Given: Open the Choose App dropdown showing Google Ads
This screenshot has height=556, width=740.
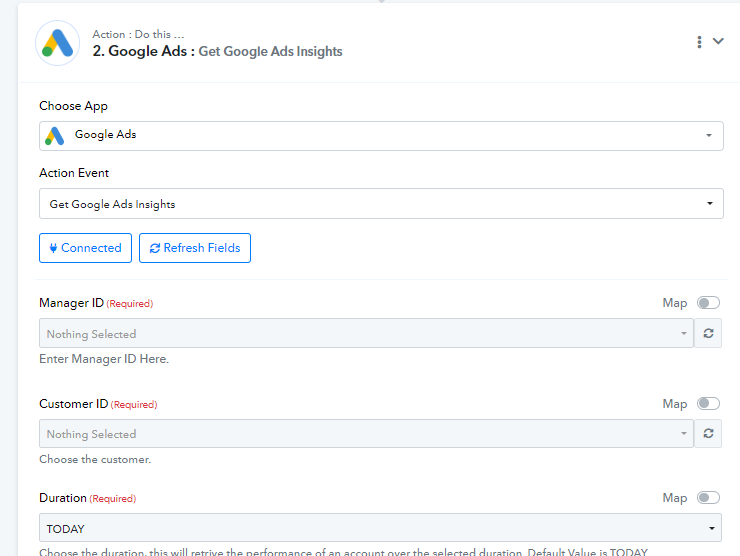Looking at the screenshot, I should point(381,136).
